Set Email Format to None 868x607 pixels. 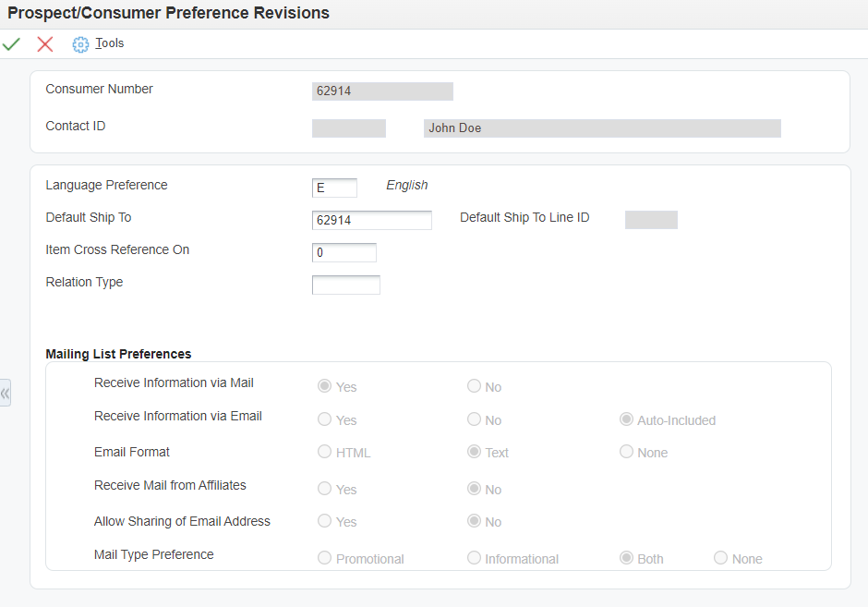(624, 452)
